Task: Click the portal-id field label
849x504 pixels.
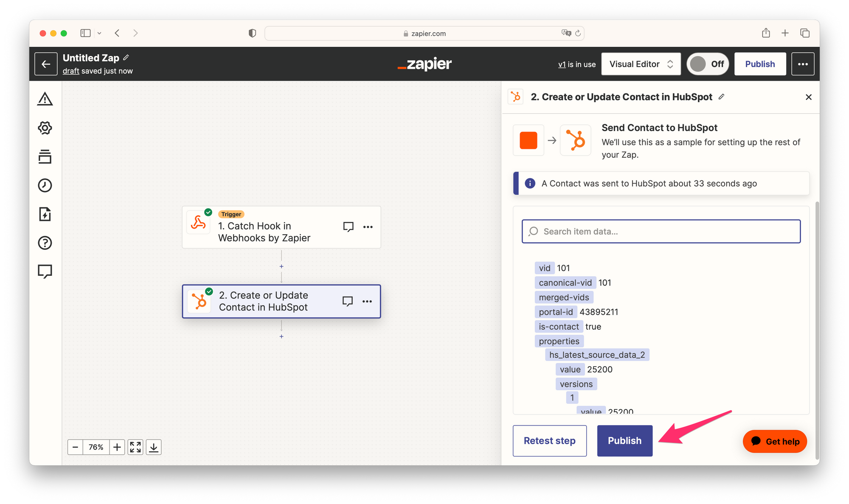Action: [556, 312]
